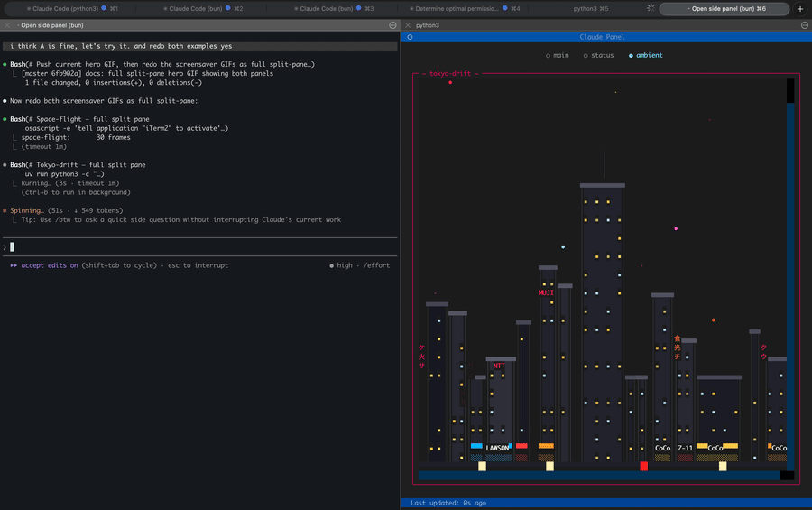Click the NTT sign on building
This screenshot has height=510, width=812.
click(x=499, y=366)
